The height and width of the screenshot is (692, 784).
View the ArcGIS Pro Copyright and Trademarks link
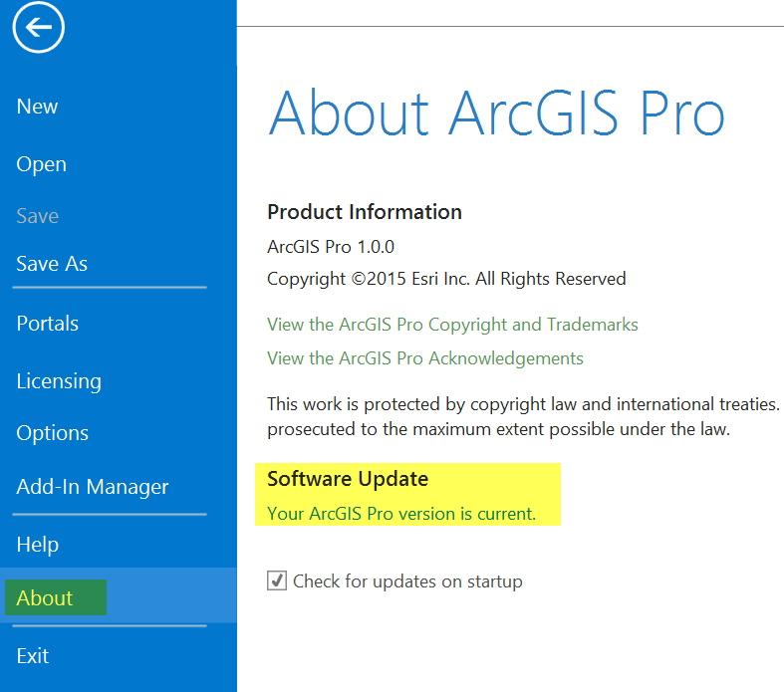(452, 325)
